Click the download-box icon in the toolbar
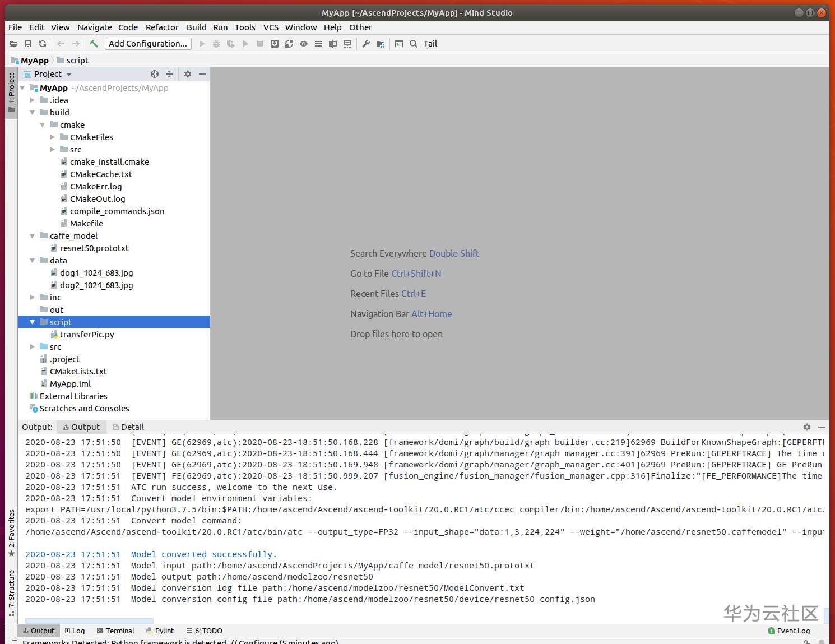This screenshot has width=835, height=644. click(x=275, y=44)
